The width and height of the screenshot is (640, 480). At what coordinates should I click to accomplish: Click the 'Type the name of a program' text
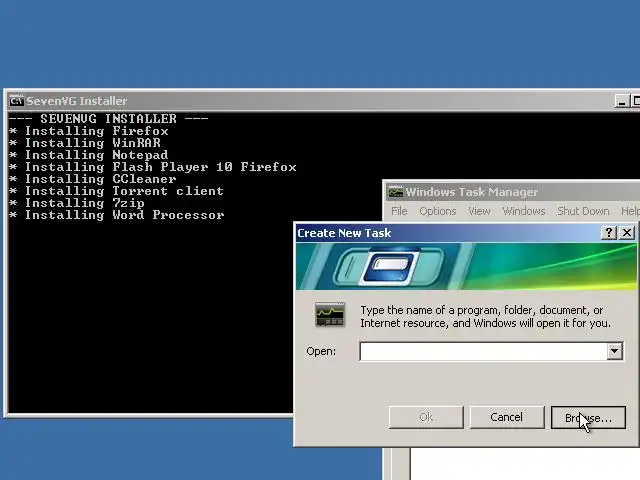point(485,316)
